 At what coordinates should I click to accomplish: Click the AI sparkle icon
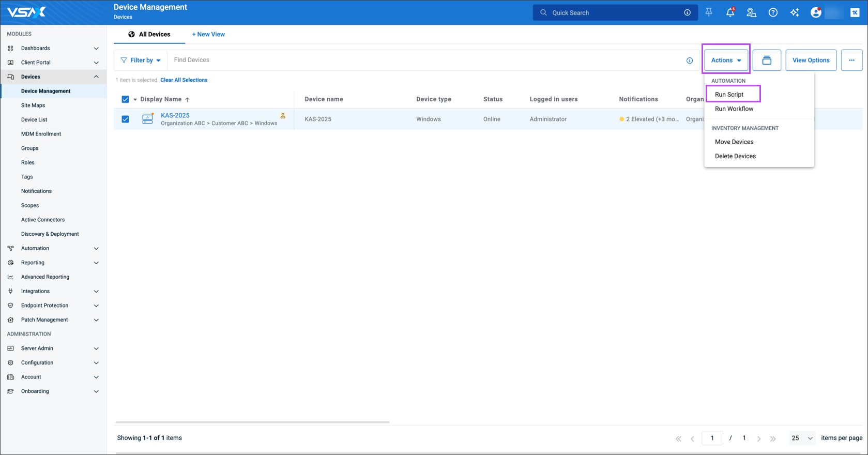795,13
